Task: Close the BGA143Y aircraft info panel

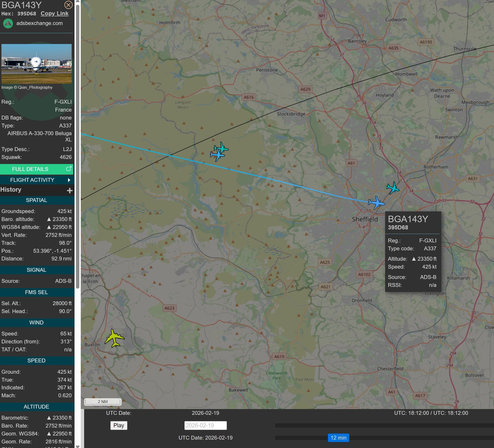Action: point(68,5)
